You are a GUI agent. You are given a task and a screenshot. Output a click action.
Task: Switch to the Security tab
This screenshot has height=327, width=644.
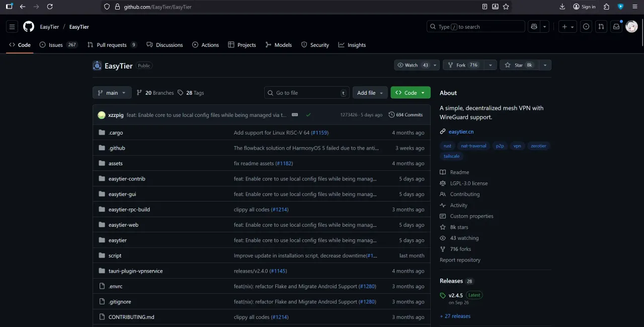315,45
